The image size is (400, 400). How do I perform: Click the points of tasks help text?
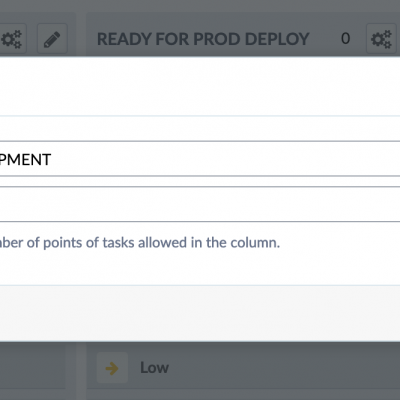tap(140, 242)
